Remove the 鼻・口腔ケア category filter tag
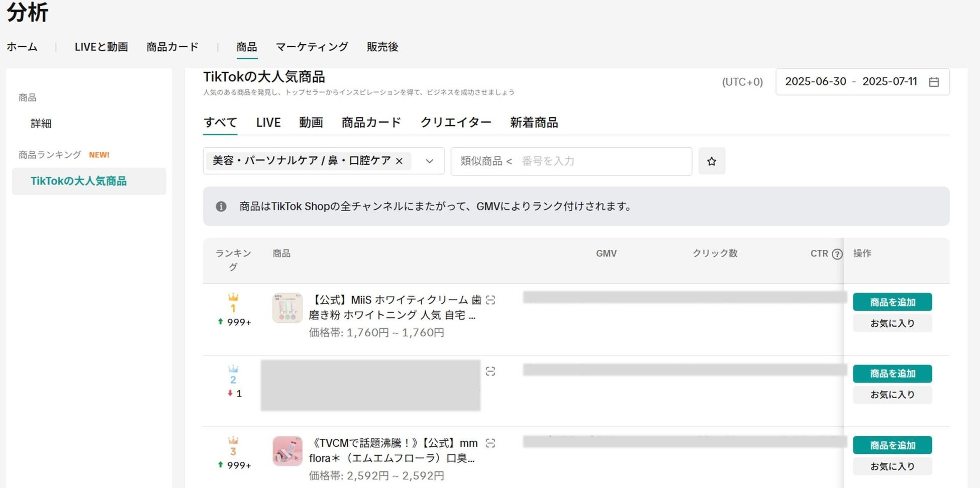The height and width of the screenshot is (488, 980). click(x=399, y=161)
